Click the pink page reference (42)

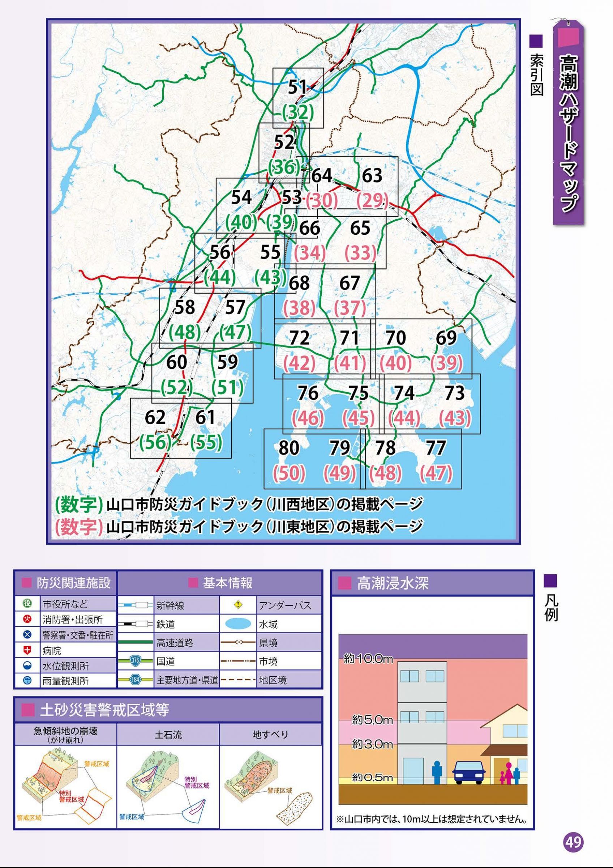[x=299, y=363]
